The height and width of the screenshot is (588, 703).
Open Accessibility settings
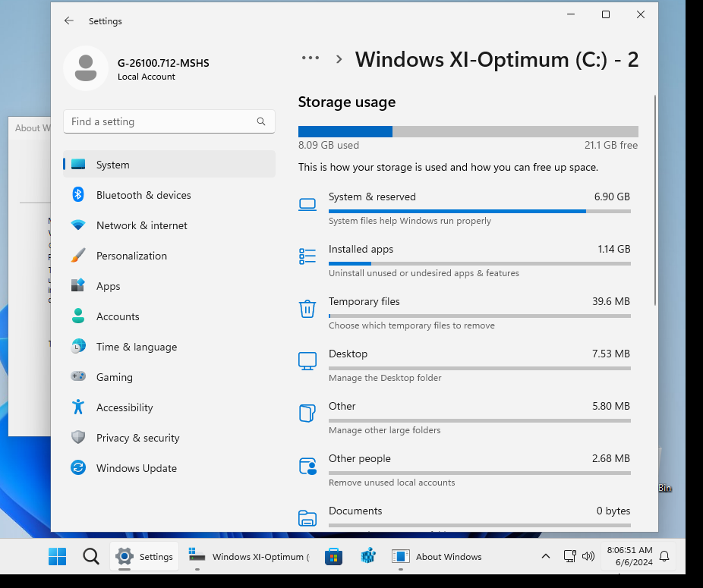(x=169, y=407)
